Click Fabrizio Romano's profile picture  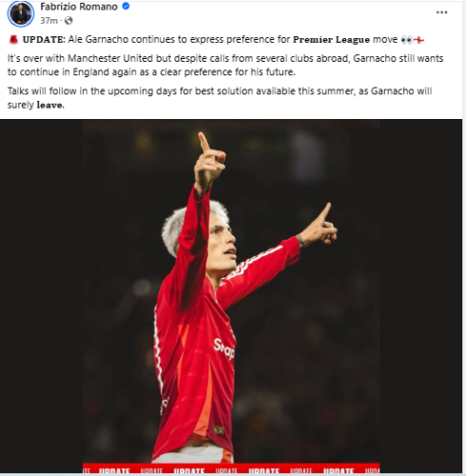(21, 13)
